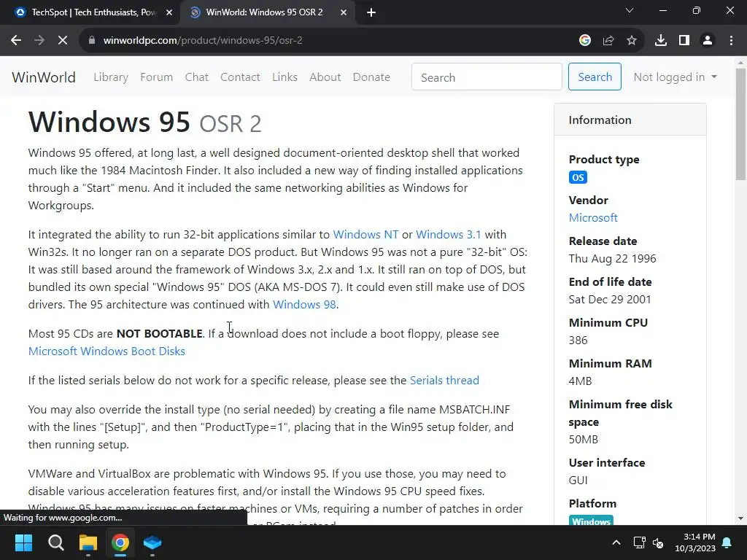Click the Information panel header

[630, 120]
